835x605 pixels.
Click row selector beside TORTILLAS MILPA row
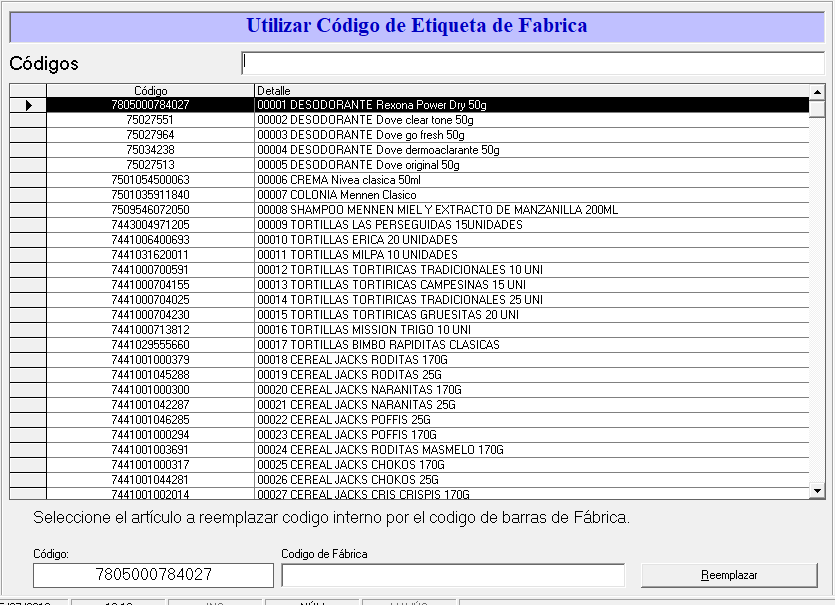point(28,255)
